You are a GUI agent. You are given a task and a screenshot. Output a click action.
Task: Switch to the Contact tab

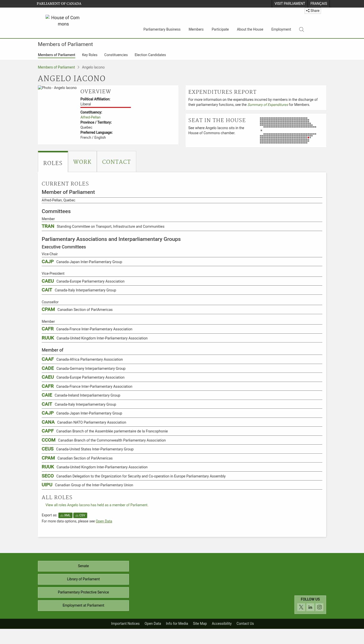point(117,162)
